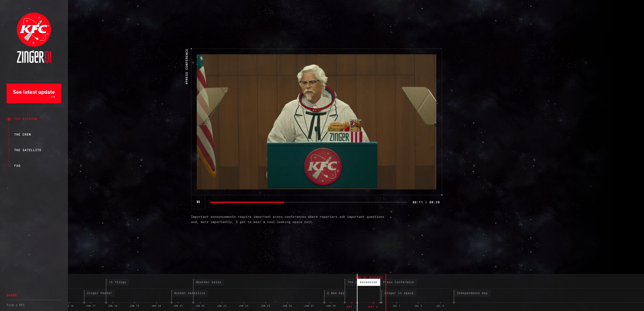The width and height of the screenshot is (644, 311).
Task: Click the video description paragraph
Action: (287, 219)
